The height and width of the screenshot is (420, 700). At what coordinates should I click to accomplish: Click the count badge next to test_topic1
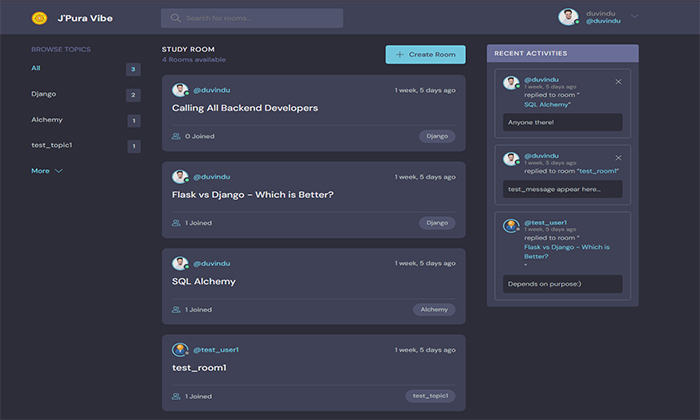coord(133,146)
